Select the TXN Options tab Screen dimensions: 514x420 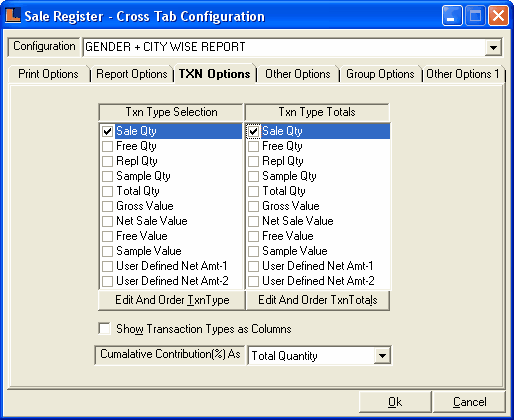[214, 74]
